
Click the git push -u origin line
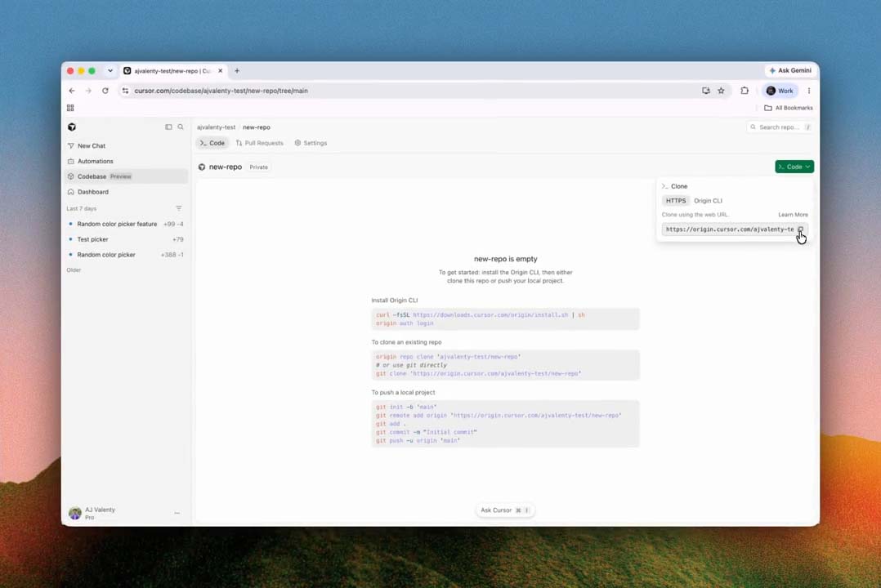[x=418, y=441]
